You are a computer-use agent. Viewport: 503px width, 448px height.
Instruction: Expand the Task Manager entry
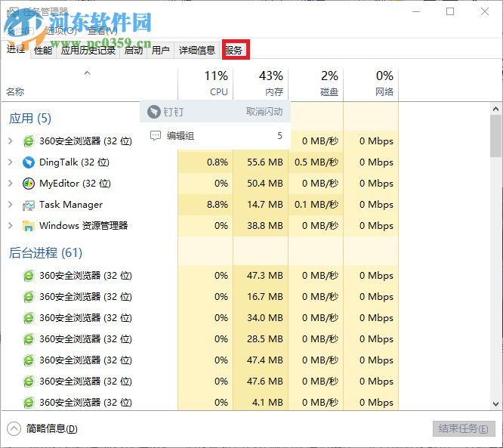tap(11, 205)
